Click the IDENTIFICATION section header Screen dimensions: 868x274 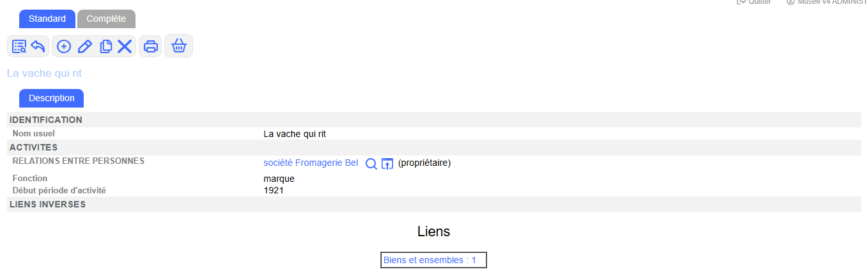click(46, 120)
